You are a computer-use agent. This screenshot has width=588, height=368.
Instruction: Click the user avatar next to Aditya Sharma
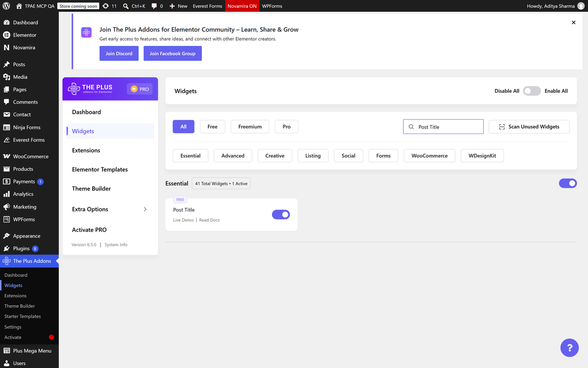click(581, 6)
